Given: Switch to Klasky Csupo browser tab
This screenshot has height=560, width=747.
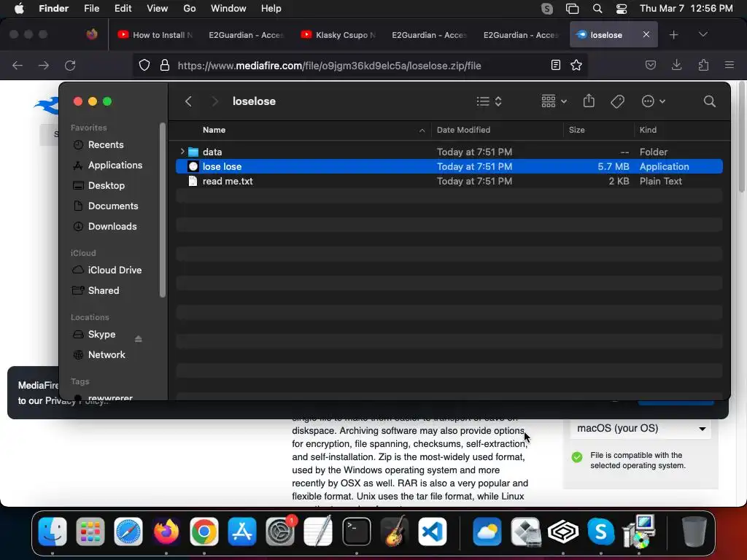Looking at the screenshot, I should point(338,35).
